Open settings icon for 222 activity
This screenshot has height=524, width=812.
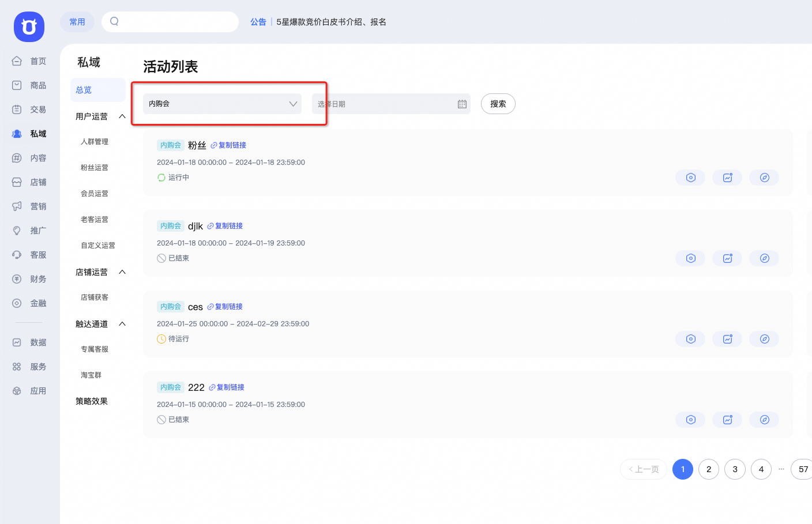(690, 420)
